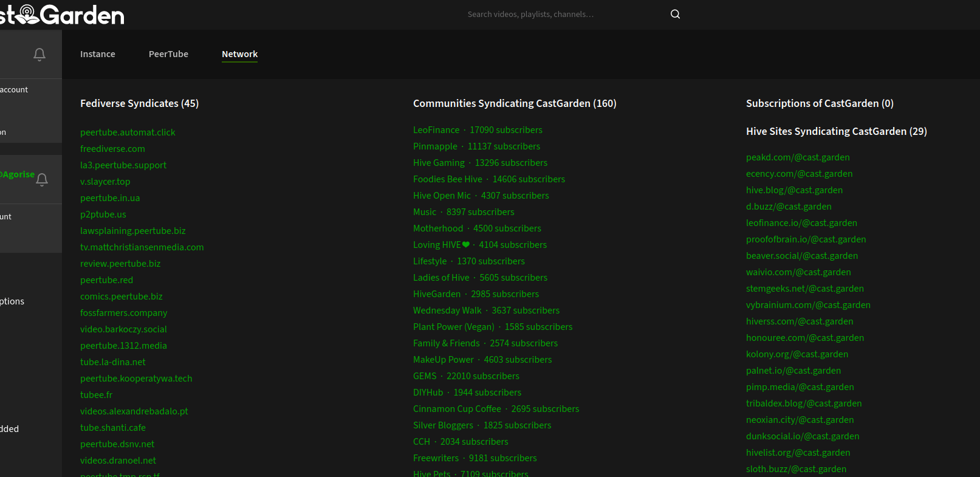The image size is (980, 477).
Task: Open fossfarmers.company
Action: tap(124, 313)
